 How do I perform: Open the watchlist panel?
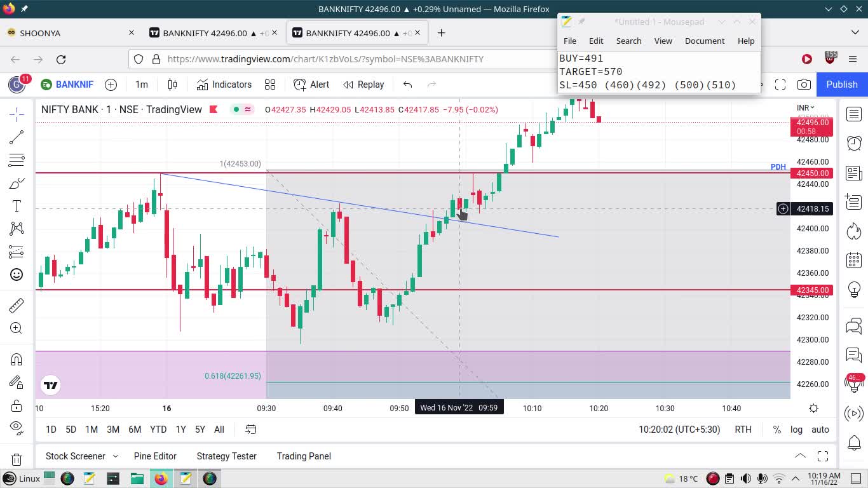[854, 114]
